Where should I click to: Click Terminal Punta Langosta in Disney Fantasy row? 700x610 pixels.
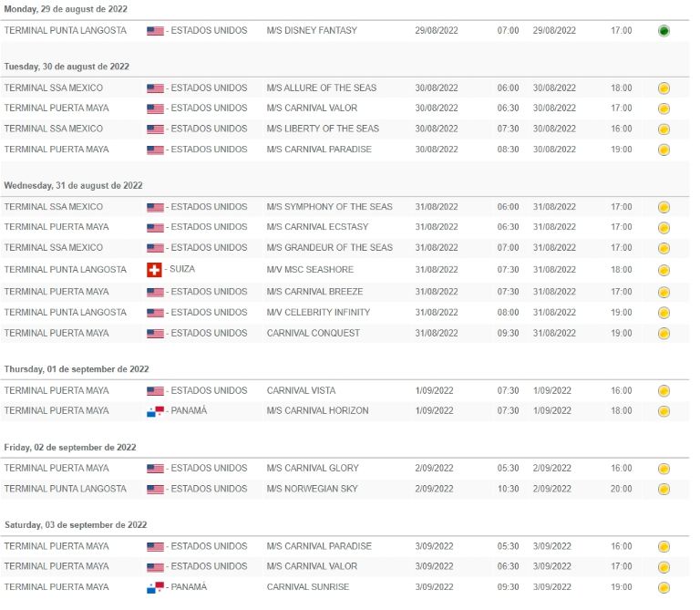coord(66,30)
